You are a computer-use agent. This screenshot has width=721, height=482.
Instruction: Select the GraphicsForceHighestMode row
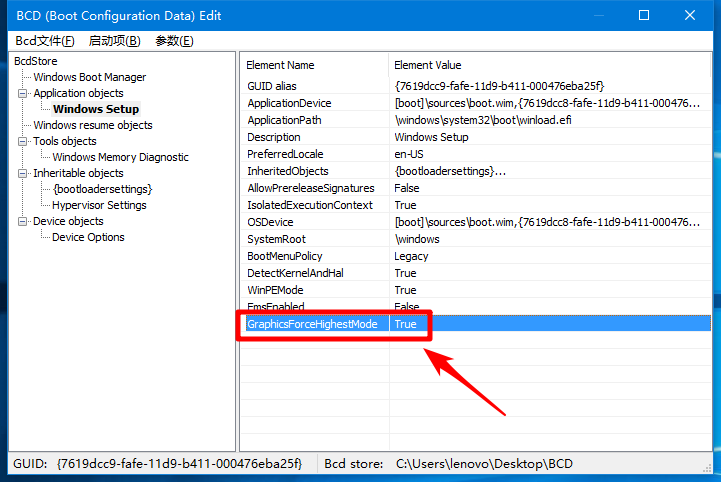(x=312, y=324)
